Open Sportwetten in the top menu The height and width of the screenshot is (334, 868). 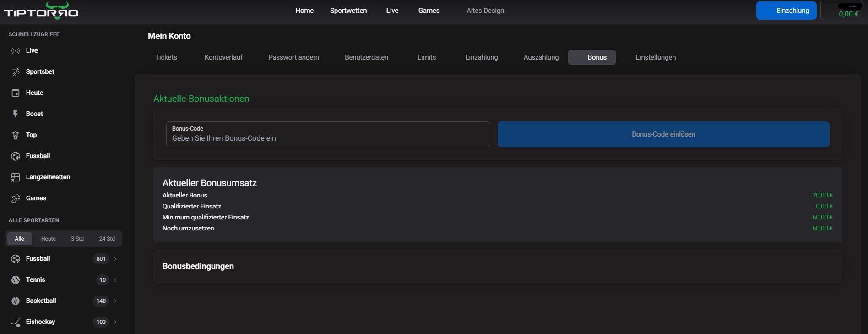pyautogui.click(x=348, y=11)
